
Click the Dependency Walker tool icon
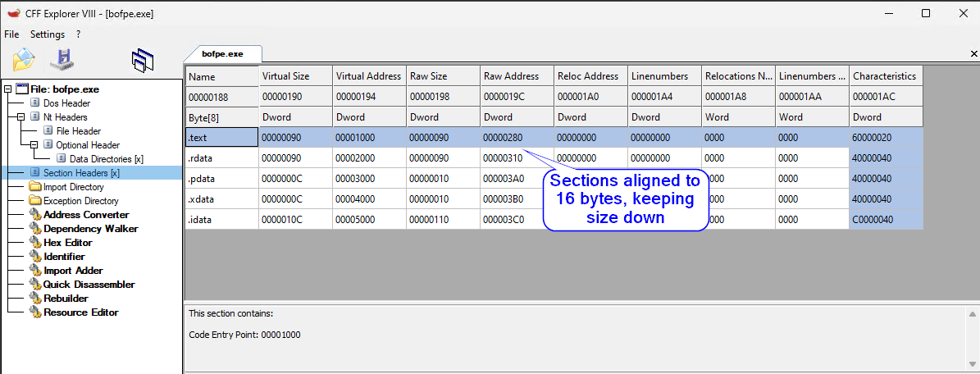click(x=35, y=229)
